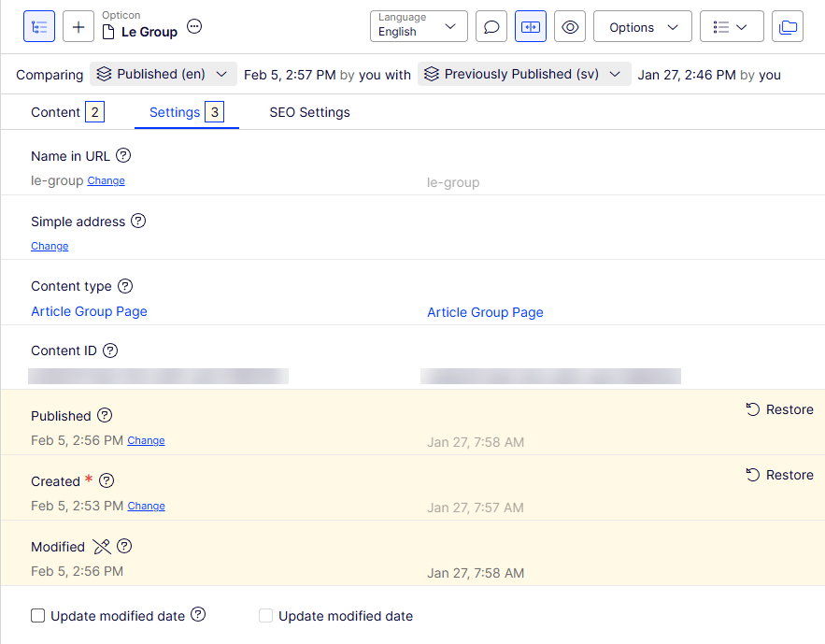Viewport: 825px width, 644px height.
Task: Open help for Name in URL
Action: (123, 155)
